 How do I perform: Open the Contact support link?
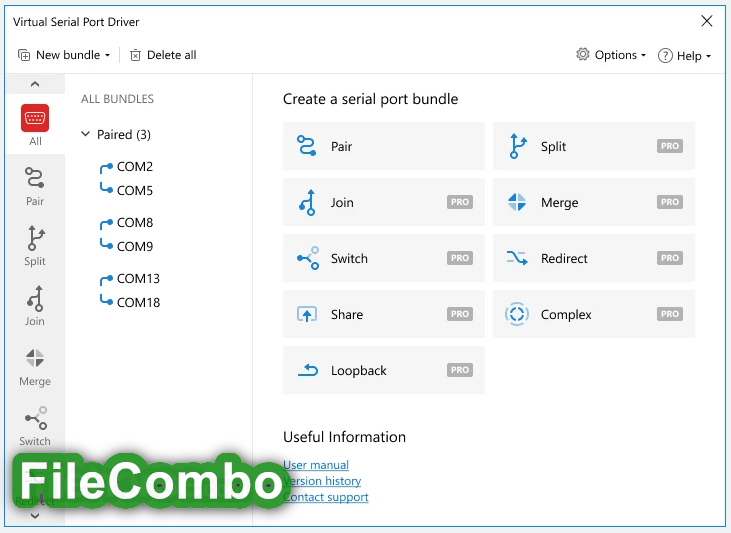click(326, 497)
